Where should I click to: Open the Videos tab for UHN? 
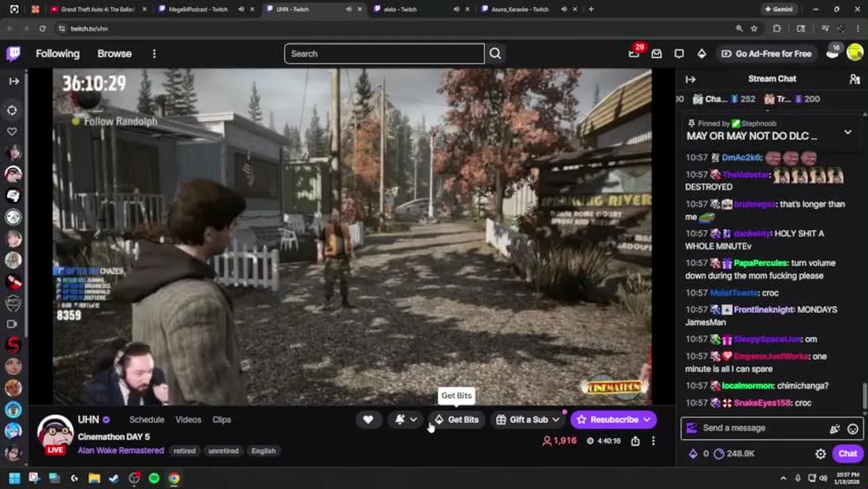(x=188, y=420)
